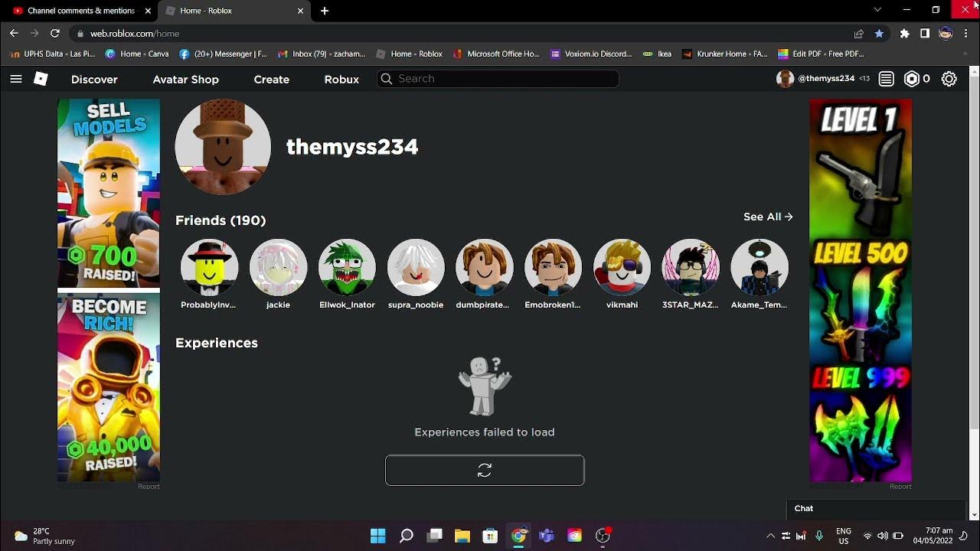This screenshot has width=980, height=551.
Task: Open the Discover page
Action: pos(94,79)
